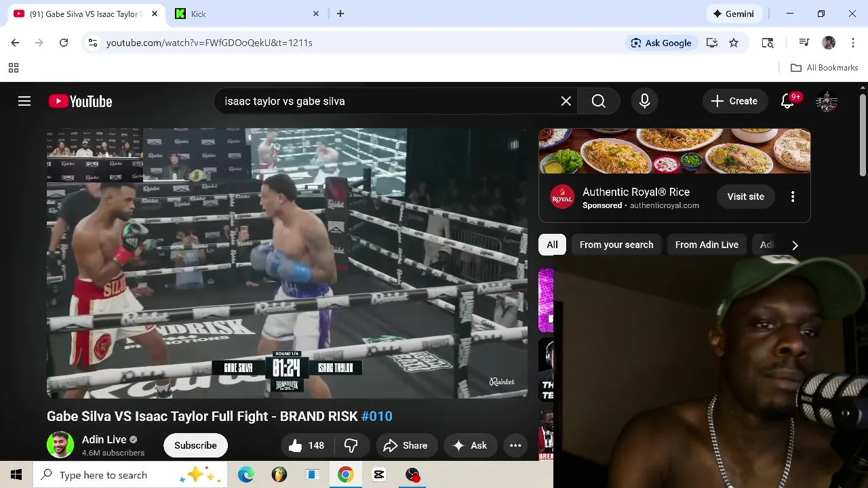Go back in the browser
This screenshot has width=868, height=488.
pos(15,43)
